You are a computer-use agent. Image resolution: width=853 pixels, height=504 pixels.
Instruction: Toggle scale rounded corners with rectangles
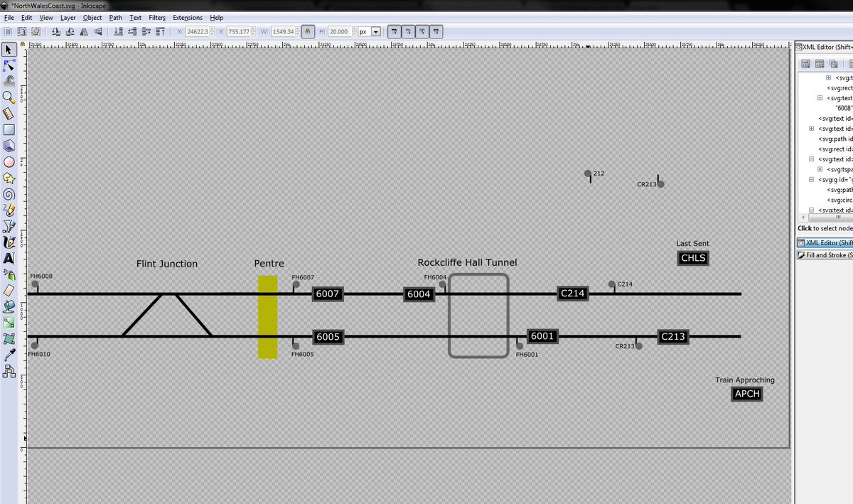click(408, 31)
